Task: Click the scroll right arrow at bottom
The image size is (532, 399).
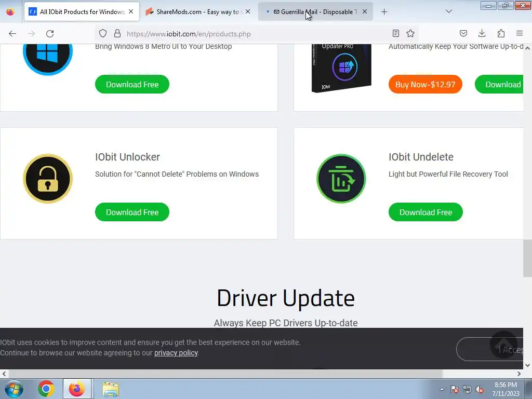Action: tap(519, 374)
